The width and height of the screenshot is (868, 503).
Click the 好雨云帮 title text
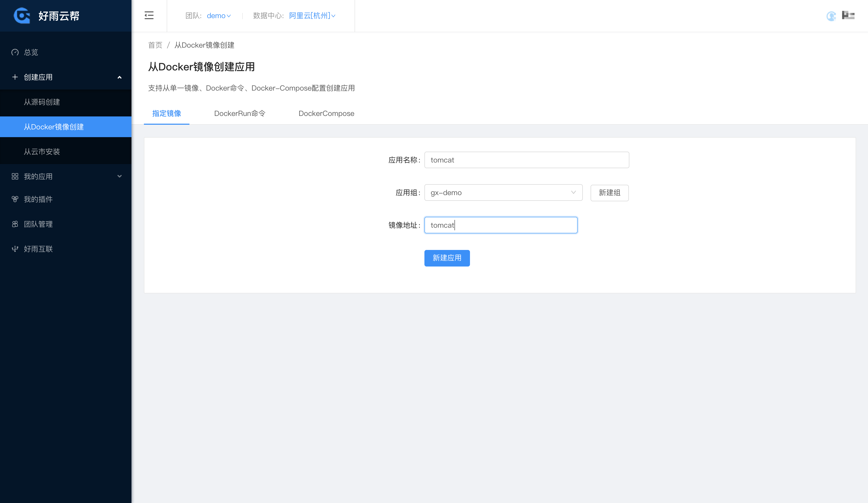[x=59, y=16]
